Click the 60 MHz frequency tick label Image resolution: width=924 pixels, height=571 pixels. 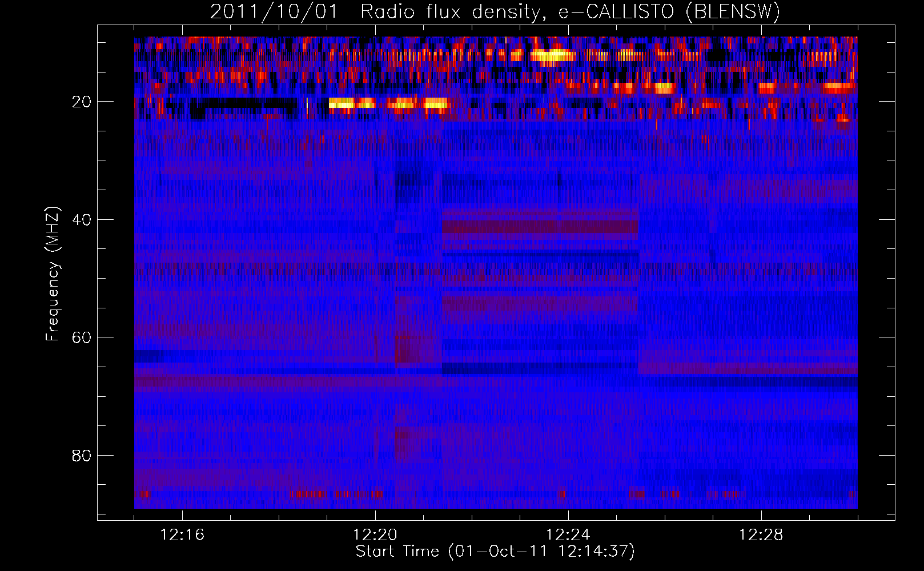pyautogui.click(x=82, y=337)
